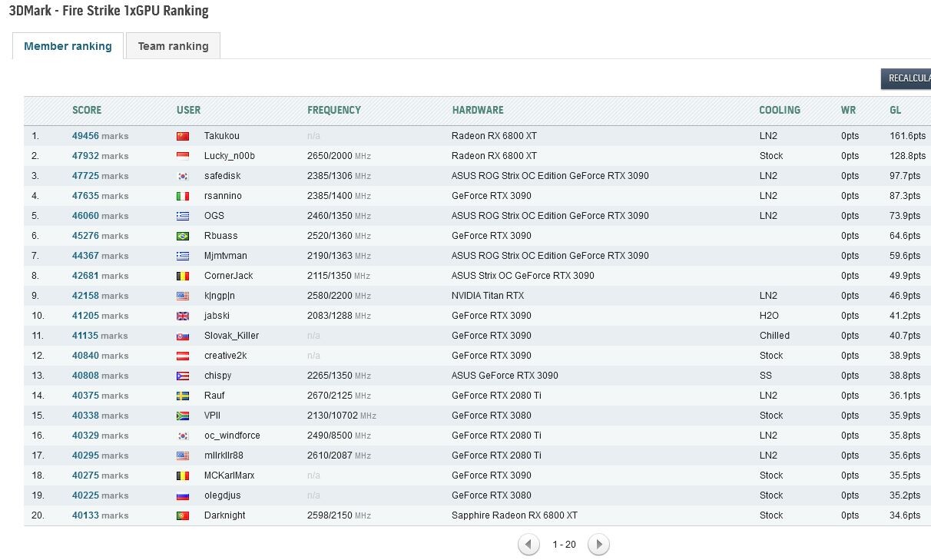
Task: Click the ASUS Strix OC GeForce RTX 3090 cell
Action: tap(523, 276)
